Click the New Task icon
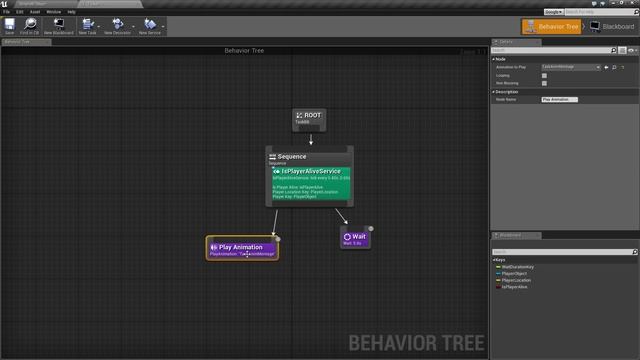This screenshot has height=360, width=640. (87, 24)
